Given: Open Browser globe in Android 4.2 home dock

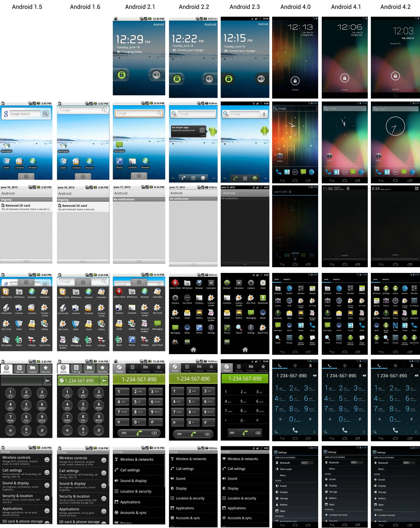Looking at the screenshot, I should (x=412, y=172).
